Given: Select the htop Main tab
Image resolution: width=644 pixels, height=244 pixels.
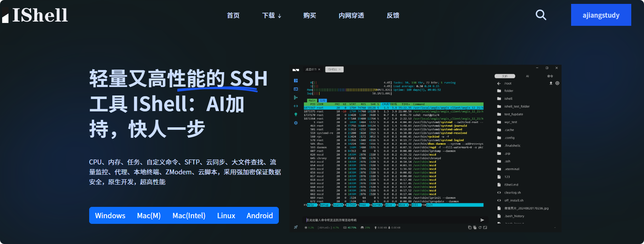Looking at the screenshot, I should [x=312, y=100].
